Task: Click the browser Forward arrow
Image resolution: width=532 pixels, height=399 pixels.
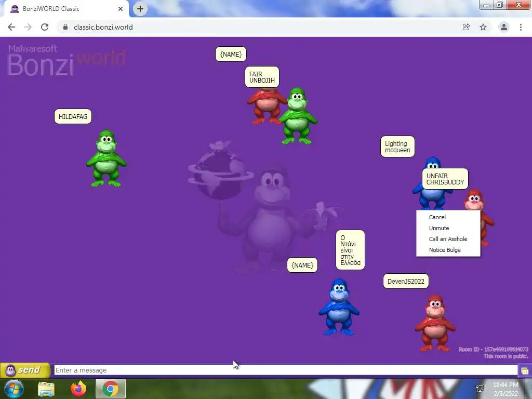Action: tap(28, 27)
